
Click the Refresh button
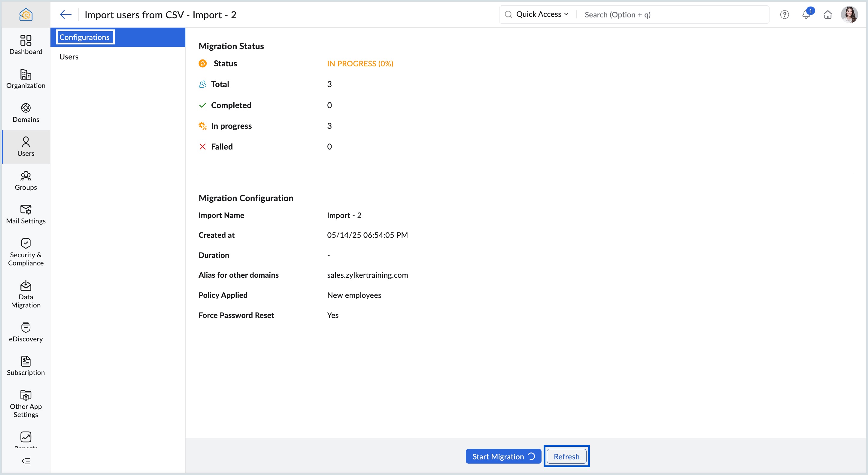coord(566,456)
